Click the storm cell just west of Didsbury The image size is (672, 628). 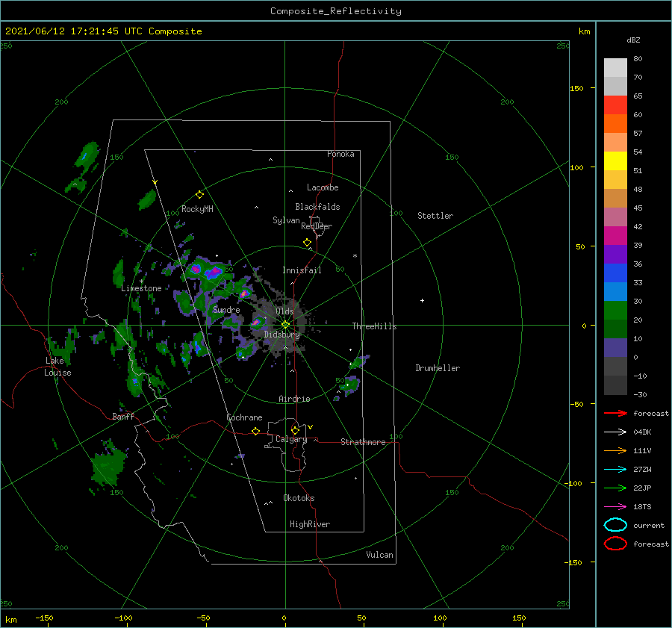point(256,322)
